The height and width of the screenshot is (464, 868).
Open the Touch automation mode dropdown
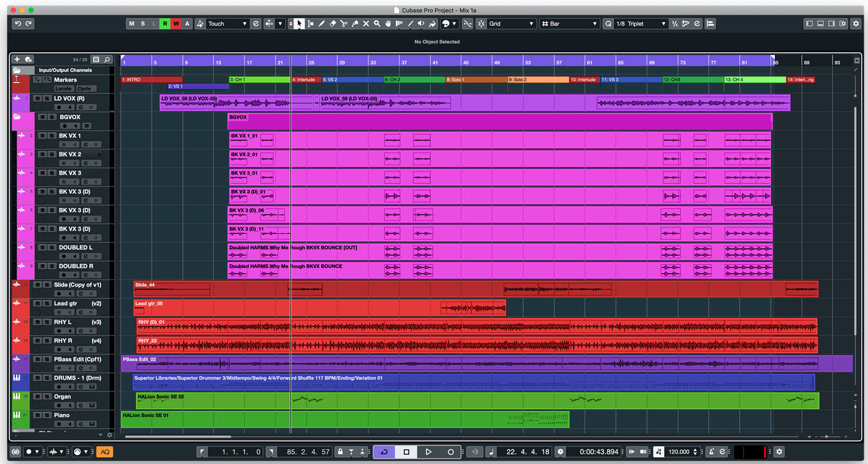point(228,24)
